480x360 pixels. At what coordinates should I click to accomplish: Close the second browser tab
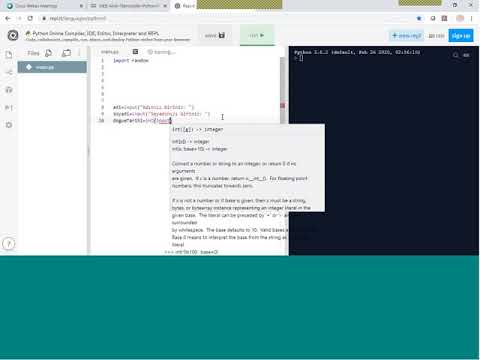(x=165, y=6)
